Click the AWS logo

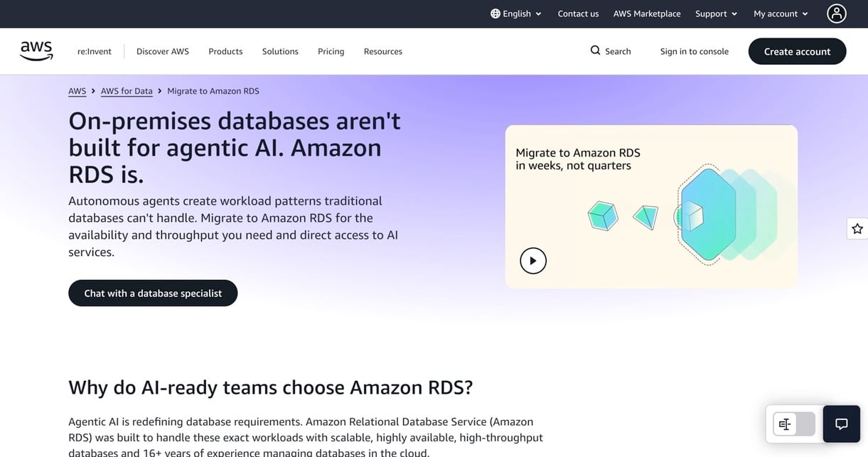click(36, 51)
